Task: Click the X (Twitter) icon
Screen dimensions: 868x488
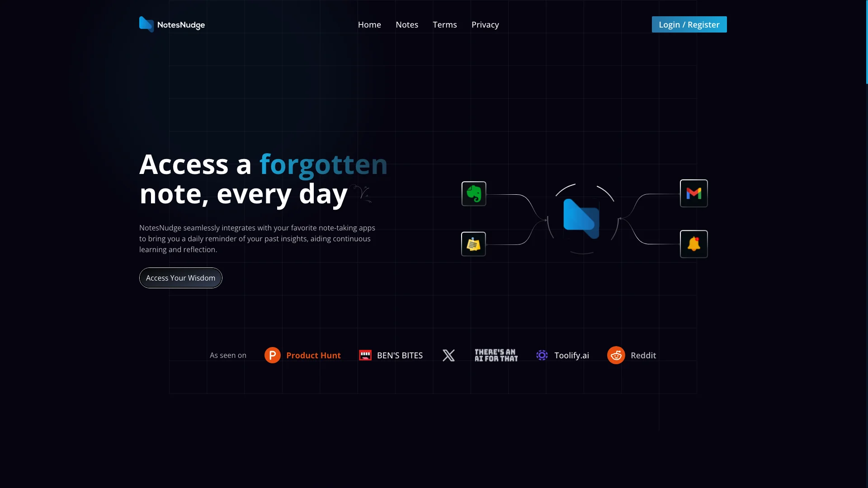Action: (x=448, y=355)
